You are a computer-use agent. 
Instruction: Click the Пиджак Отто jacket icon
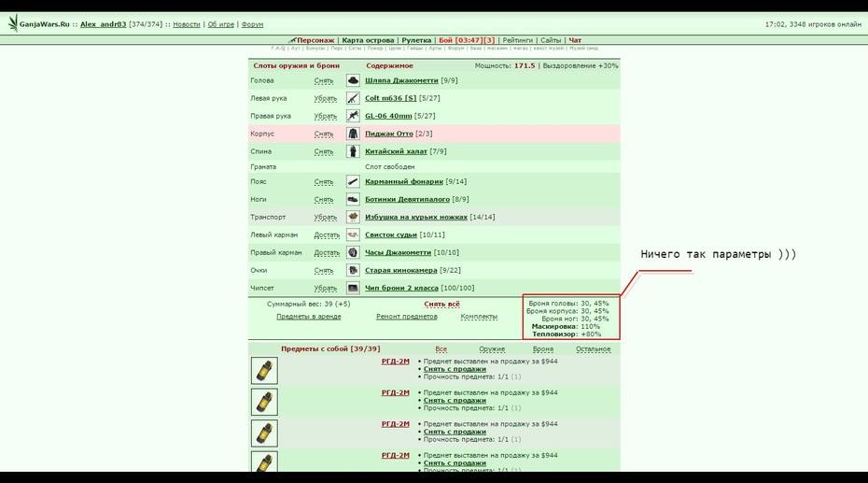point(353,134)
